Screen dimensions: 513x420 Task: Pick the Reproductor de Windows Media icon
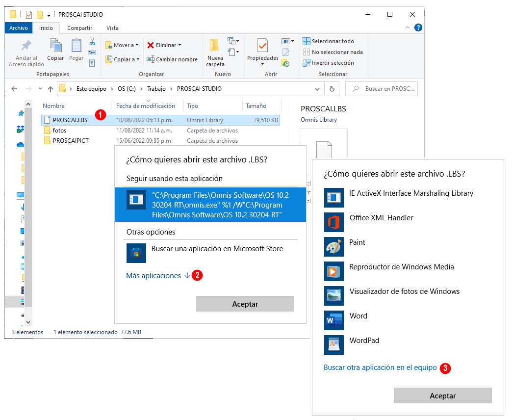[333, 271]
